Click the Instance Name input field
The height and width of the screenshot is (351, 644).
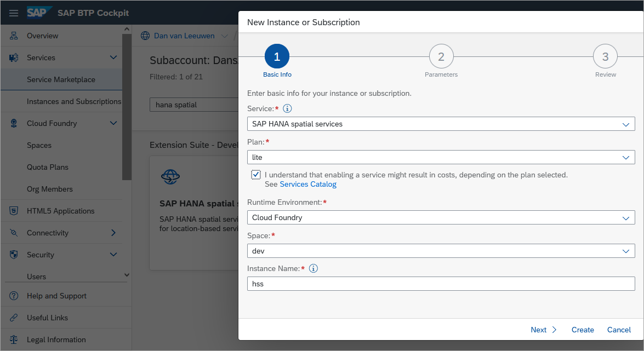[441, 284]
